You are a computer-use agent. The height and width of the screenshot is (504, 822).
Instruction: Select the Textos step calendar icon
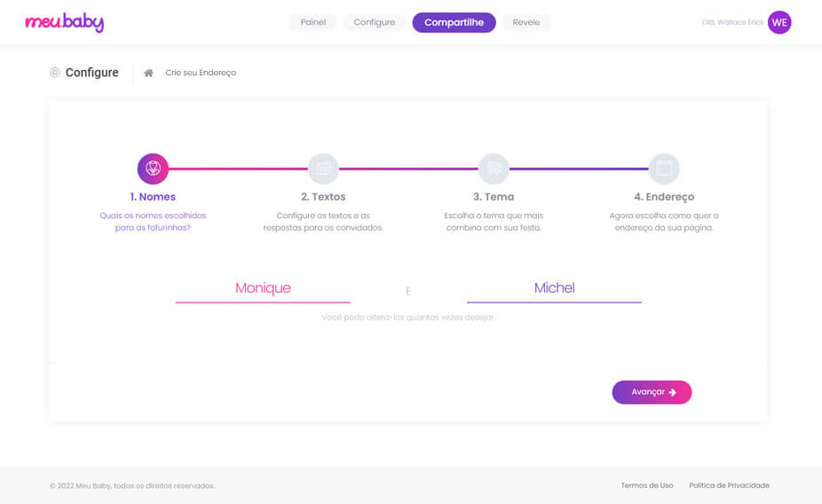coord(323,168)
